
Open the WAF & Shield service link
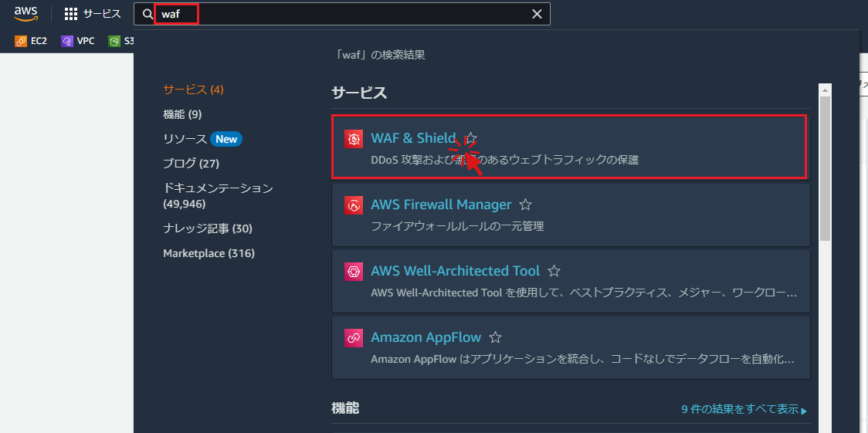[x=413, y=139]
